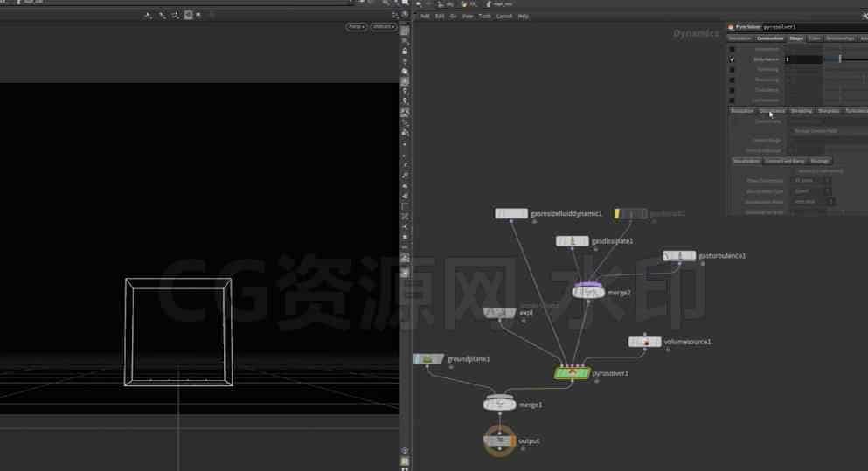
Task: Switch to the Relationships parameter tab
Action: [x=840, y=38]
